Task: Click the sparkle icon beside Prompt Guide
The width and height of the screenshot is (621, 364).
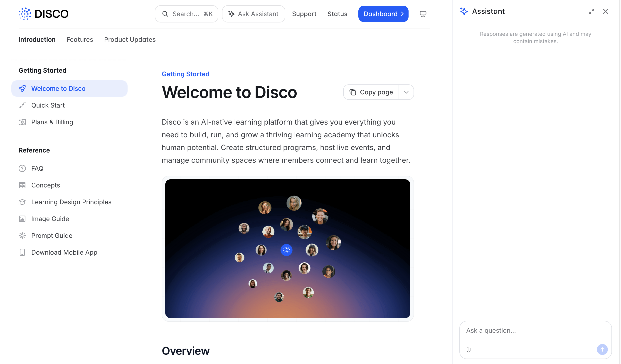Action: pos(22,235)
